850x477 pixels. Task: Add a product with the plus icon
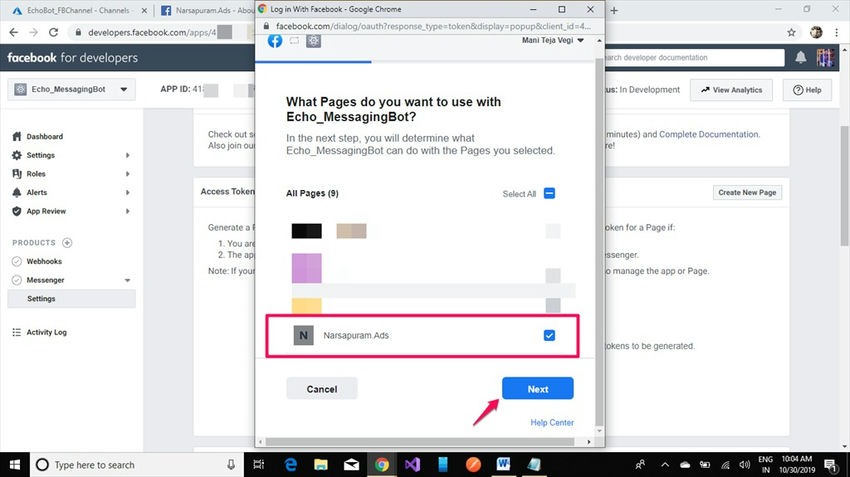point(67,243)
